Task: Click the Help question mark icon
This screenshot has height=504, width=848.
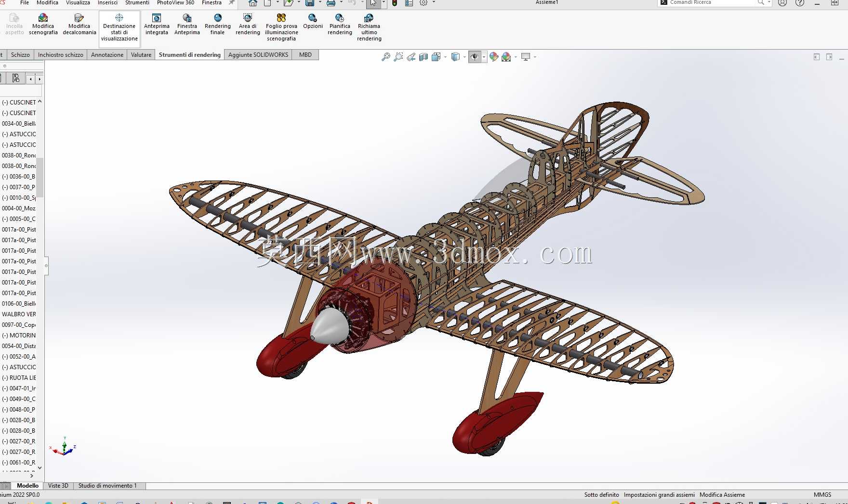Action: (x=800, y=3)
